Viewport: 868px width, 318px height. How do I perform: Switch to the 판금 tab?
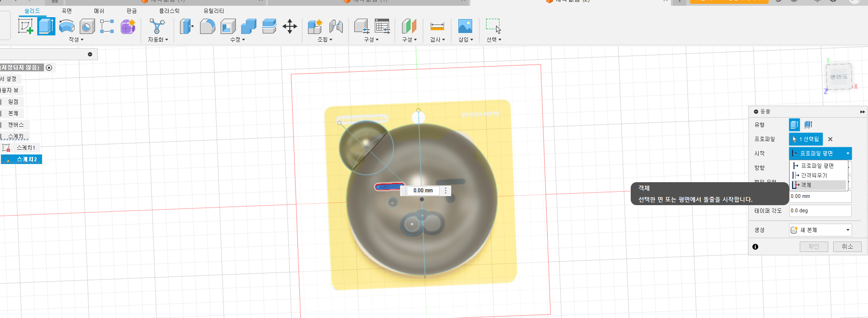tap(131, 11)
